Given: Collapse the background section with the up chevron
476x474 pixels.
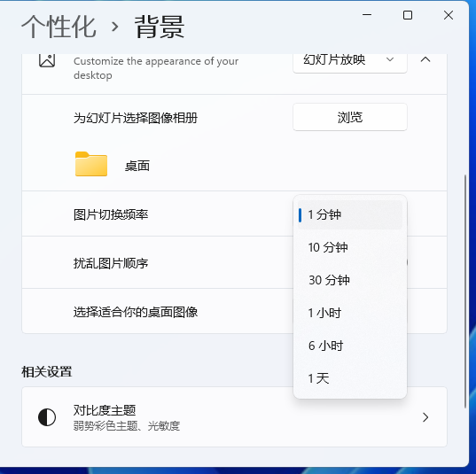Looking at the screenshot, I should (425, 59).
